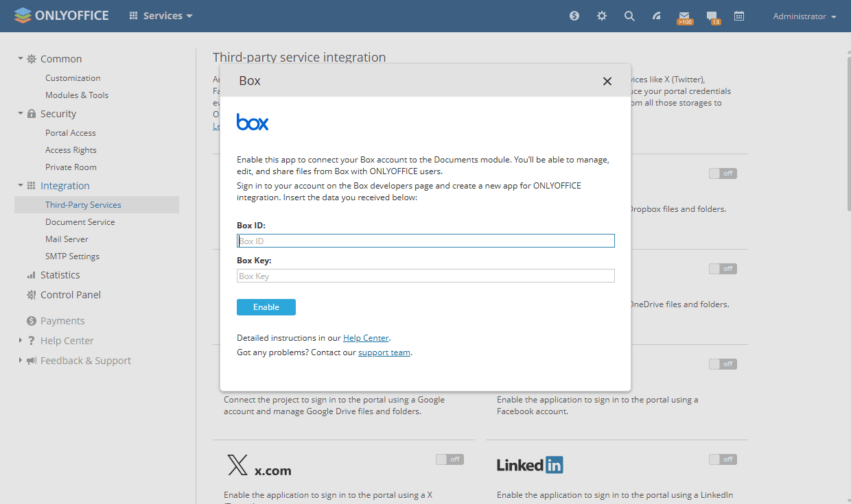Open the feed icon in header
Viewport: 851px width, 504px height.
[657, 16]
